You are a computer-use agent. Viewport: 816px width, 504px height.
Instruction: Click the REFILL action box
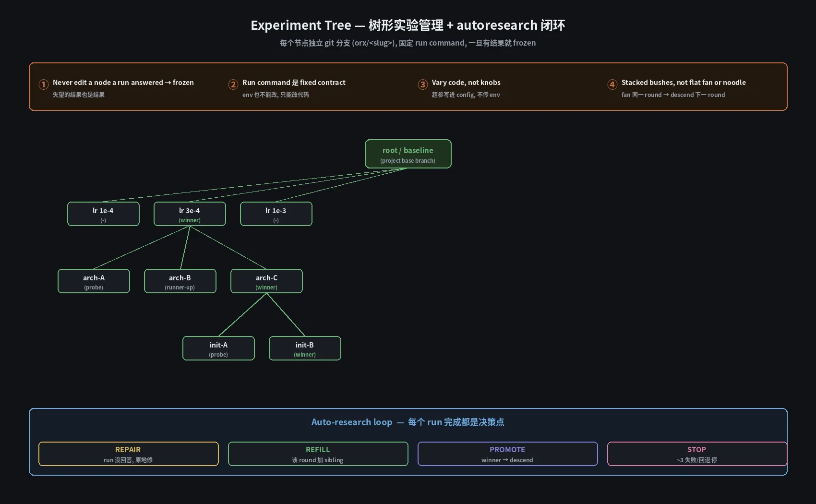318,454
